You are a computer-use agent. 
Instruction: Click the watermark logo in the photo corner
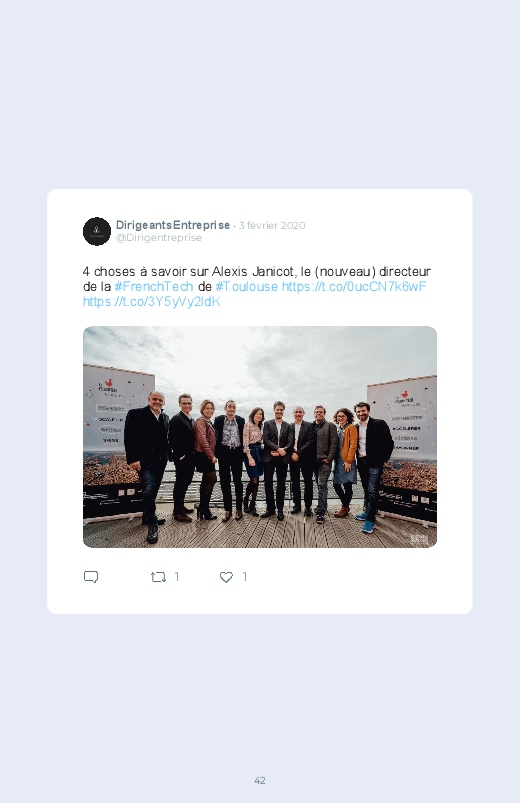point(419,539)
